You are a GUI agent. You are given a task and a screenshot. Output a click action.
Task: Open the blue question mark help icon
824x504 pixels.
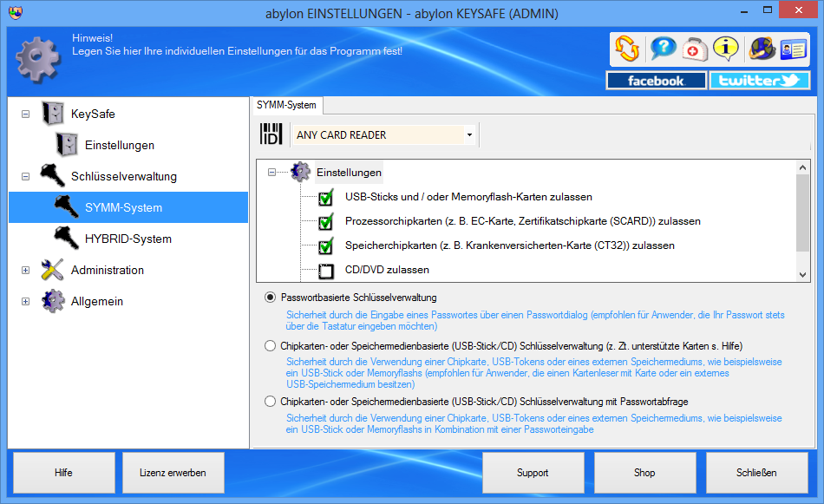point(664,49)
